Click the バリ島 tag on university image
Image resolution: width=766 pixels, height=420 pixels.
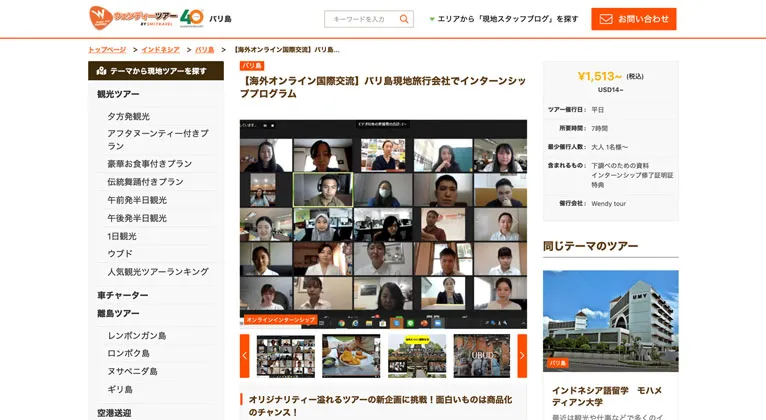(x=557, y=363)
